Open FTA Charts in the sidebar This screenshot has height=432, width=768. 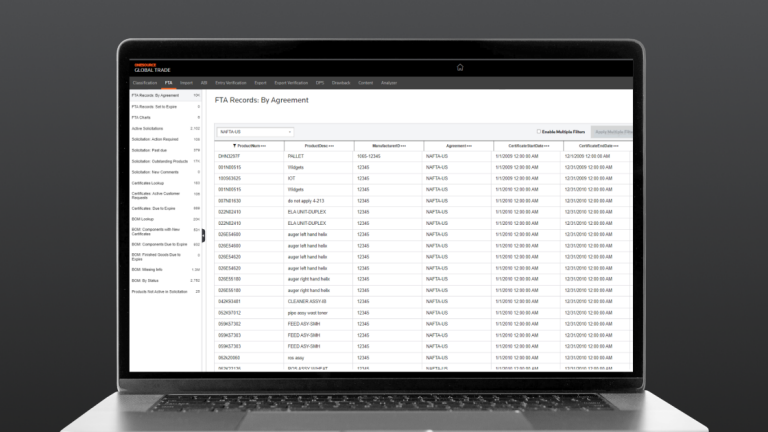click(141, 117)
